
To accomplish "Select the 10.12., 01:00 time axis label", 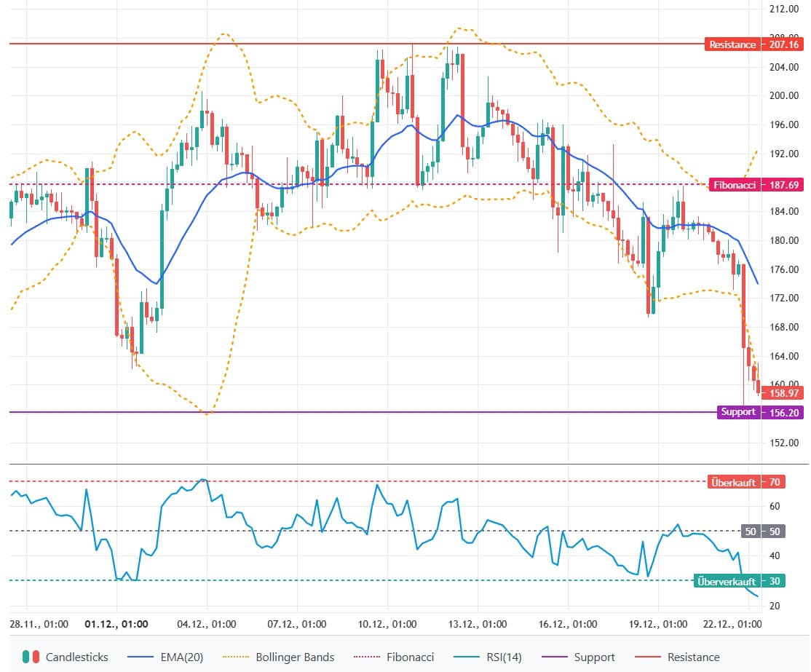I will click(387, 624).
